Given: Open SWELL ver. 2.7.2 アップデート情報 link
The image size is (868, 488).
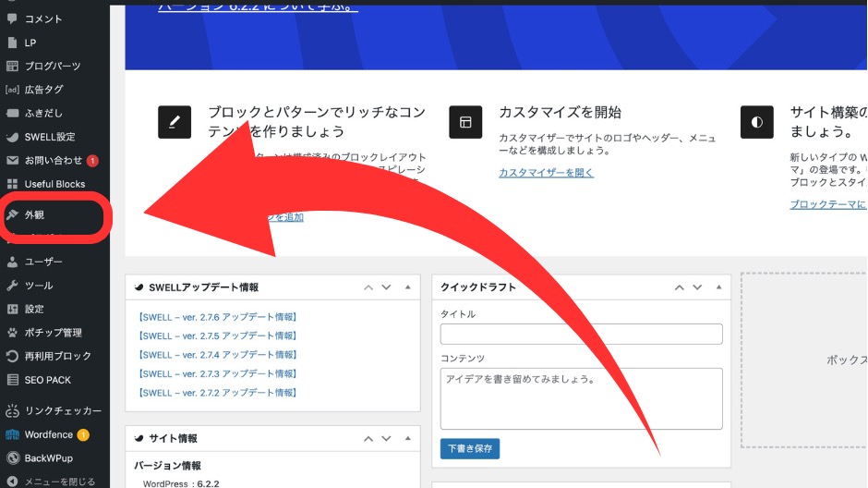Looking at the screenshot, I should [x=218, y=393].
